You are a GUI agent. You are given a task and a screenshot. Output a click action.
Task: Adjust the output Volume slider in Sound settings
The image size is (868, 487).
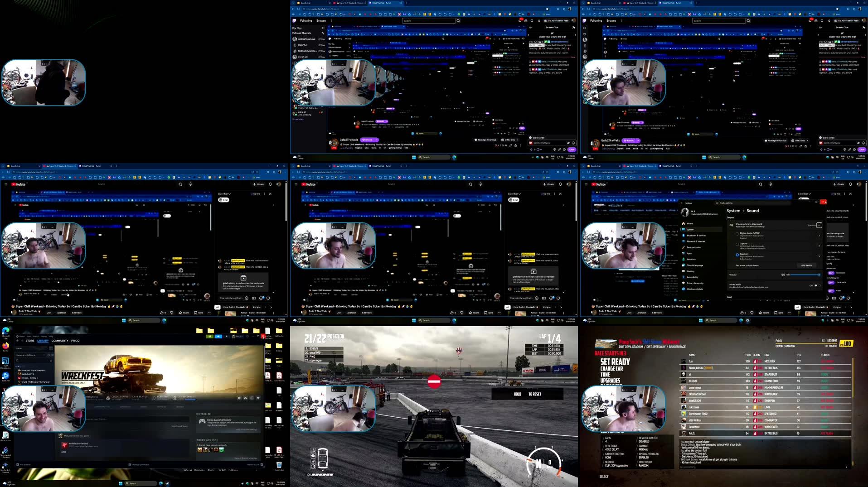tap(805, 275)
